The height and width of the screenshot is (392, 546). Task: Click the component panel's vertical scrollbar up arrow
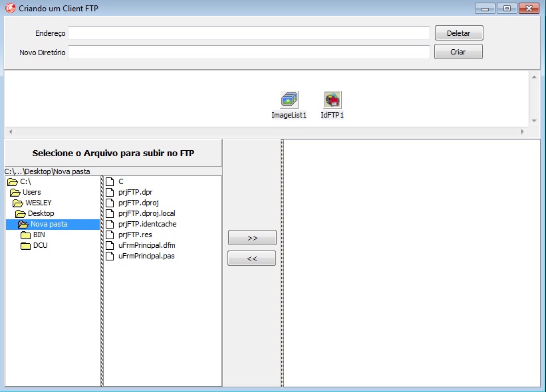tap(535, 76)
